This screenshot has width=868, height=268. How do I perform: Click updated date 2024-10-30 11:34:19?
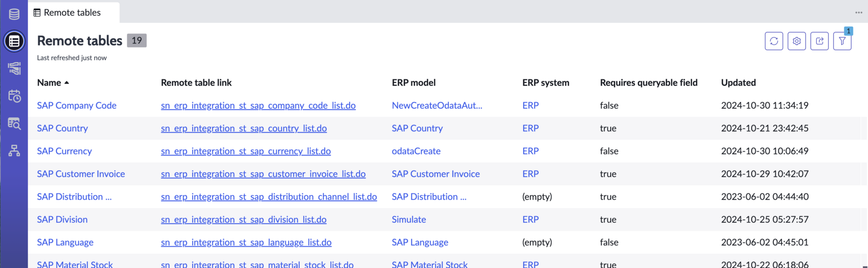(764, 105)
